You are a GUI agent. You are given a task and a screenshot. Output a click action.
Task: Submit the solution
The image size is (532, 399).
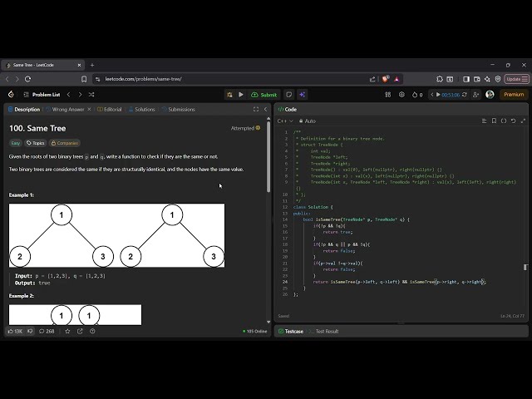point(264,95)
